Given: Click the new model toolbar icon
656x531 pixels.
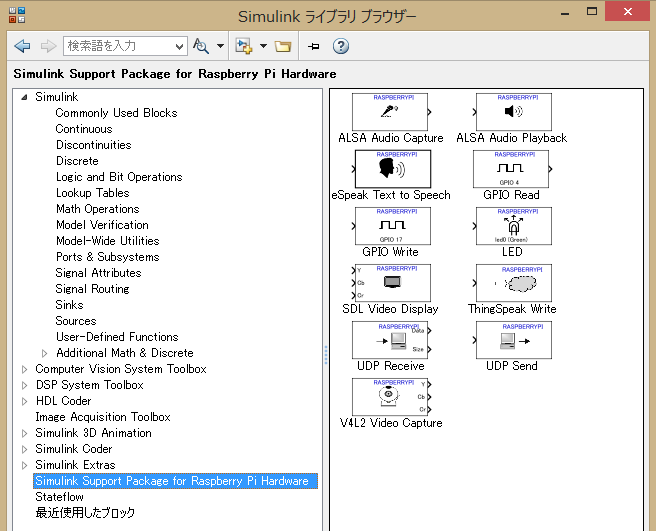Looking at the screenshot, I should [x=242, y=46].
